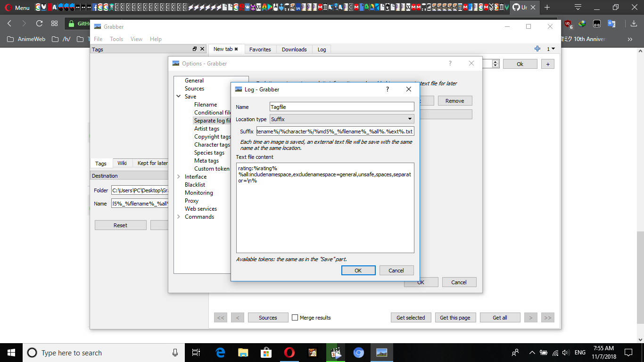Confirm the Log dialog with OK

click(x=358, y=271)
